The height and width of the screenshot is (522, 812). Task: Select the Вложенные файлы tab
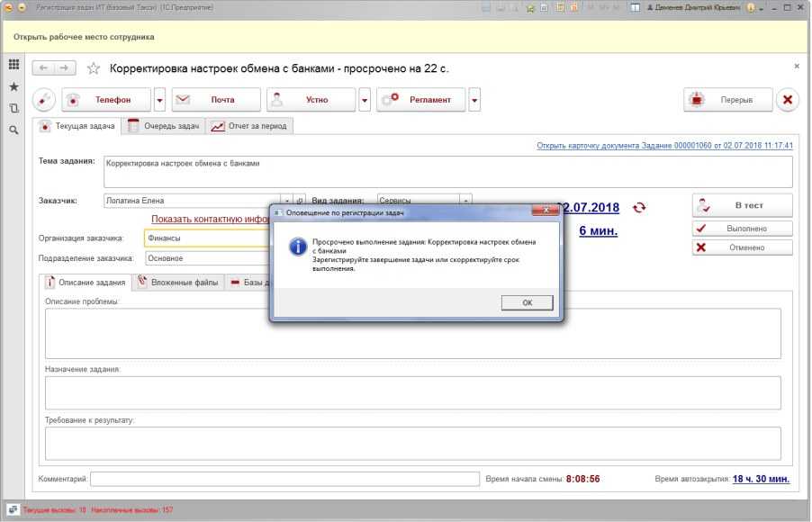point(178,283)
